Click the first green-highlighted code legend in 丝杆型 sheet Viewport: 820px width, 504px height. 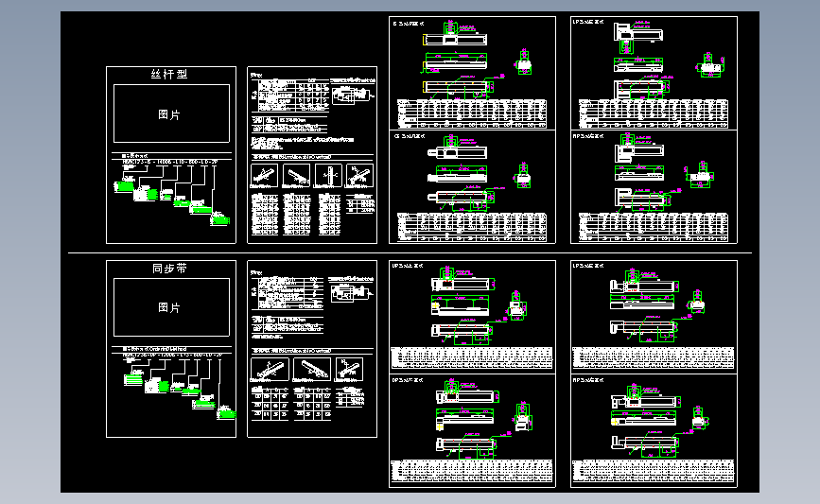124,186
